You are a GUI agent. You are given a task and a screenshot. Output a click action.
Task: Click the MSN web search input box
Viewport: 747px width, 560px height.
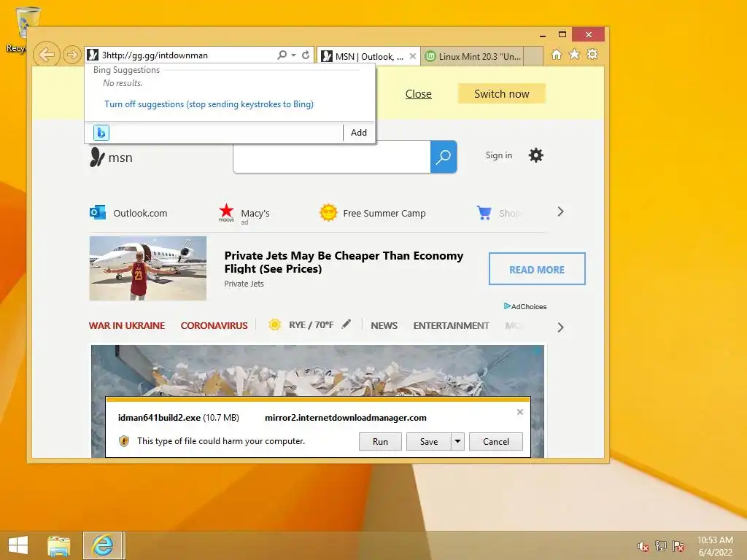tap(332, 157)
